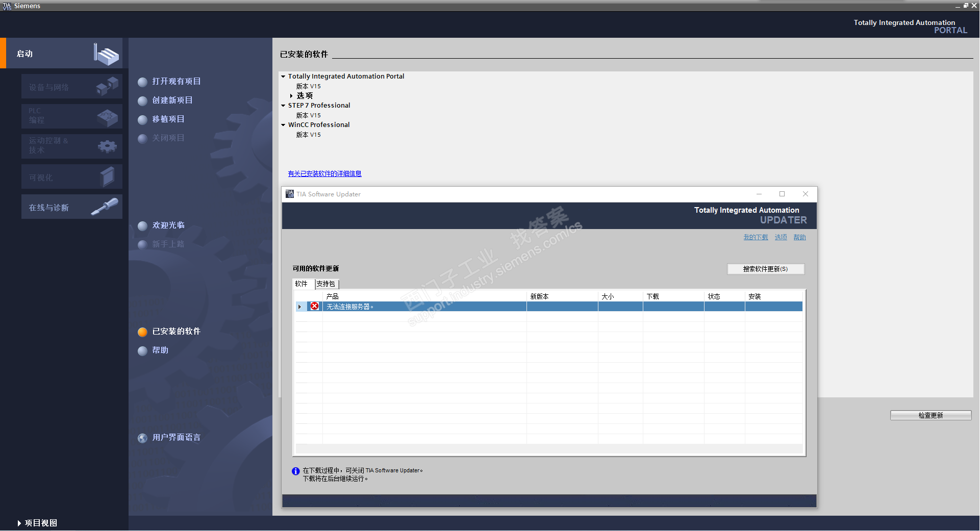Switch to the 软件 tab
The height and width of the screenshot is (531, 980).
tap(301, 284)
